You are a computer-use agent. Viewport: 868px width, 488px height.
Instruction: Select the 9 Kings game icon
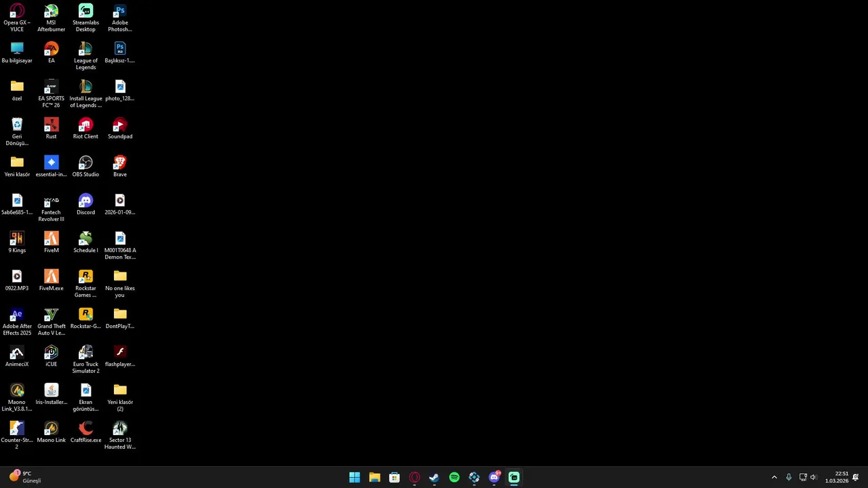(x=17, y=243)
